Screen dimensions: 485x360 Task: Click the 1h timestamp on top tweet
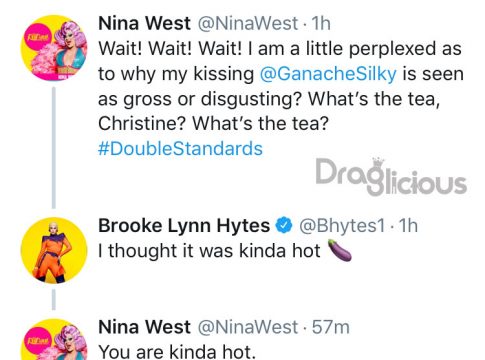321,24
